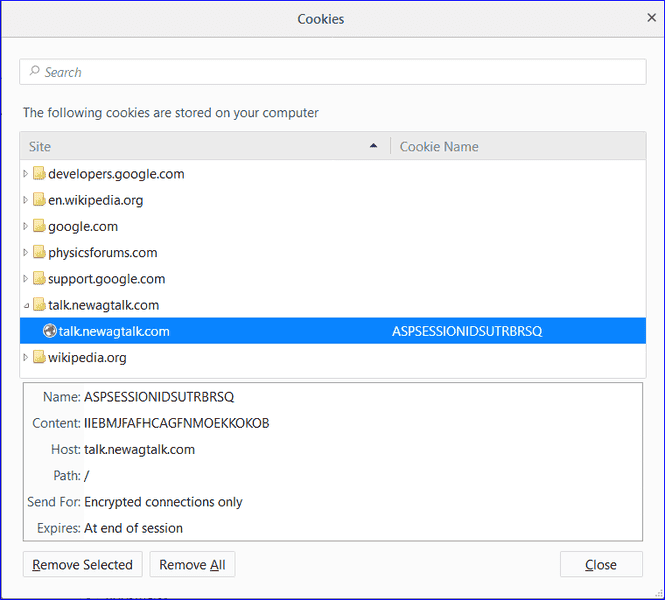The height and width of the screenshot is (600, 665).
Task: Close the dialog with the Close button
Action: (x=601, y=565)
